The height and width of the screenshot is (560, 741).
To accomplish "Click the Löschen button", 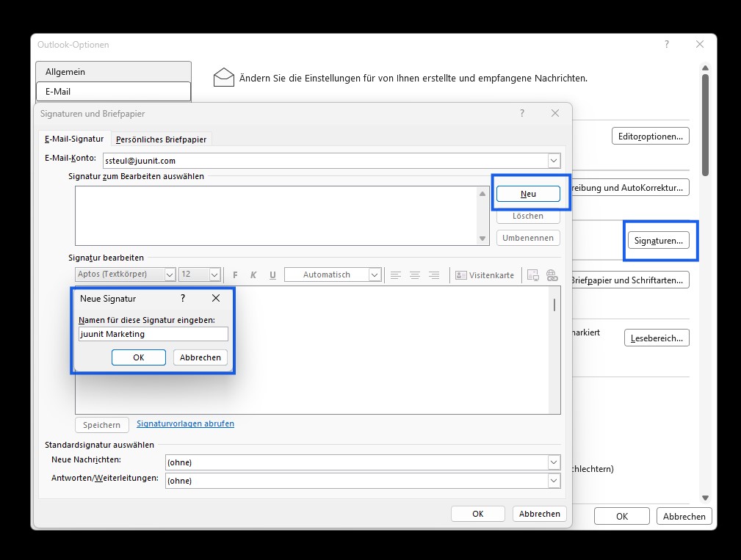I will [528, 216].
